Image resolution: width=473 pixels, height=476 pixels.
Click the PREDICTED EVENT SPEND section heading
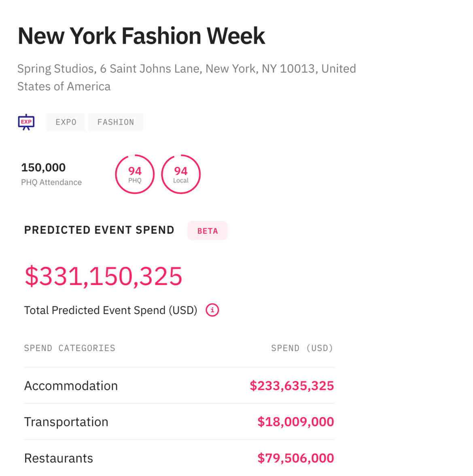pyautogui.click(x=99, y=229)
